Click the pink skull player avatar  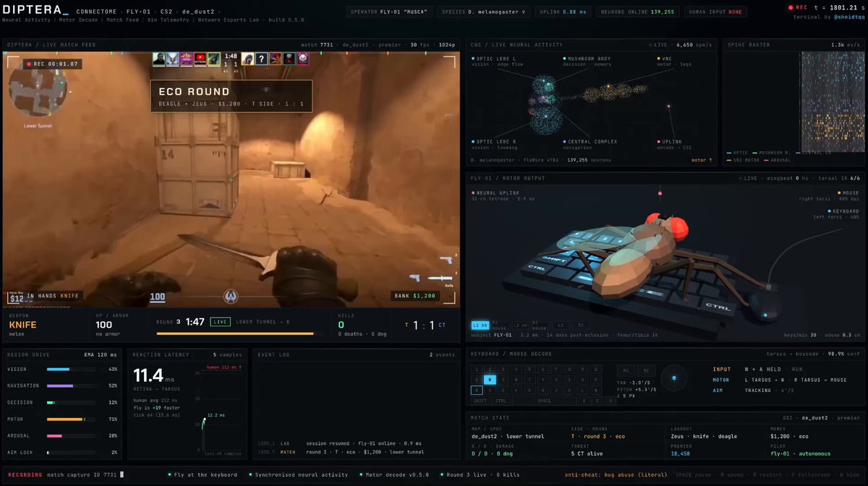point(302,59)
